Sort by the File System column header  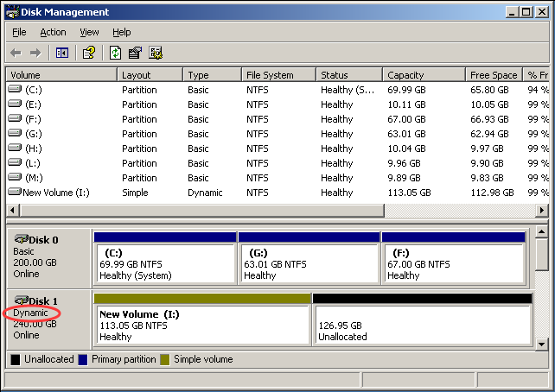tap(279, 75)
